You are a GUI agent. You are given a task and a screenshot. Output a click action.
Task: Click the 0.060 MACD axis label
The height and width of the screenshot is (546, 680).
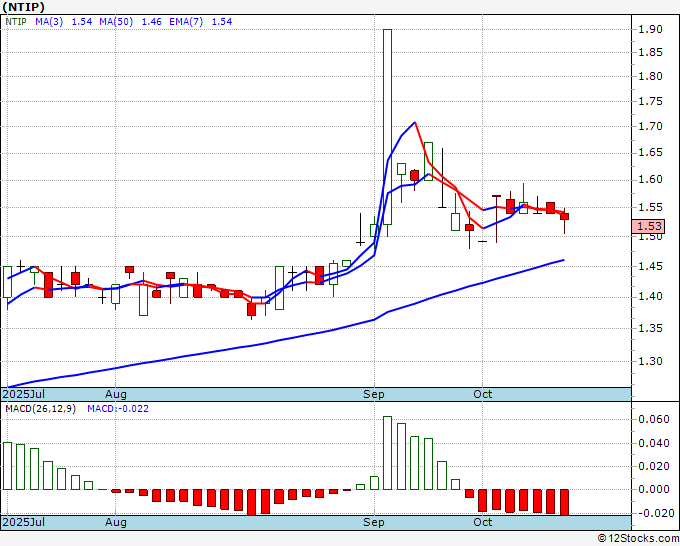tap(654, 419)
